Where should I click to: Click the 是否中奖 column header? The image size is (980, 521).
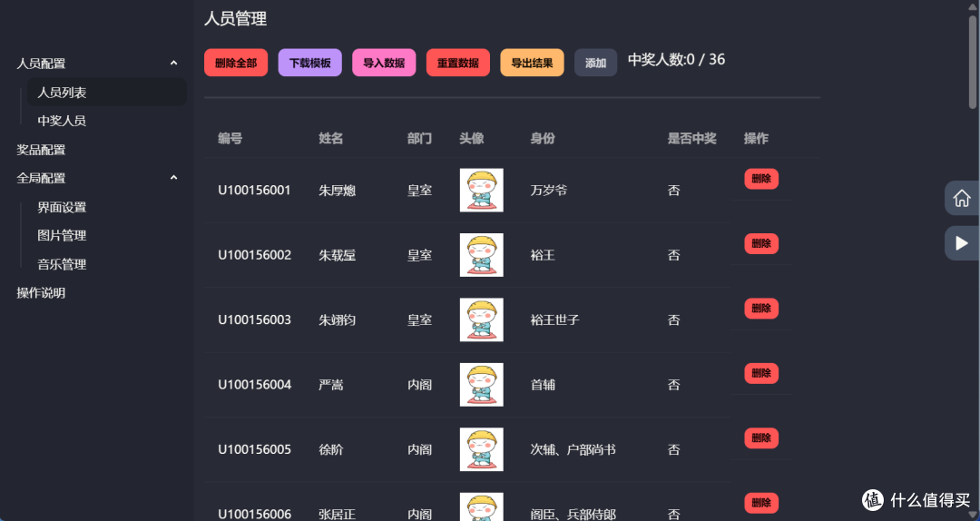pos(691,138)
